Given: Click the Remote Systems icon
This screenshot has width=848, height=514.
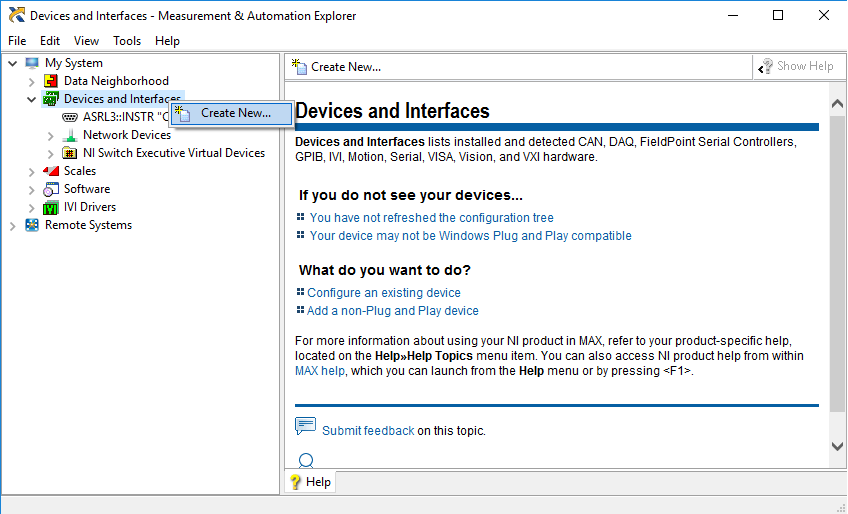Looking at the screenshot, I should pos(32,225).
